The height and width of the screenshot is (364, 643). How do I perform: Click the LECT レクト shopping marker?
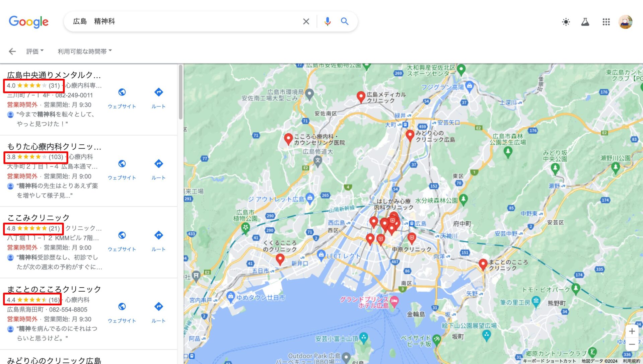[321, 255]
